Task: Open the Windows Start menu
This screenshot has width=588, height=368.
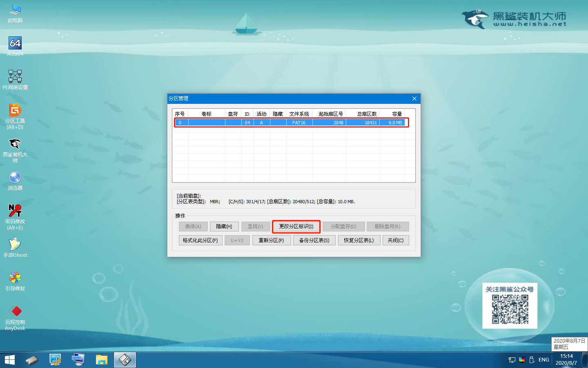Action: 9,360
